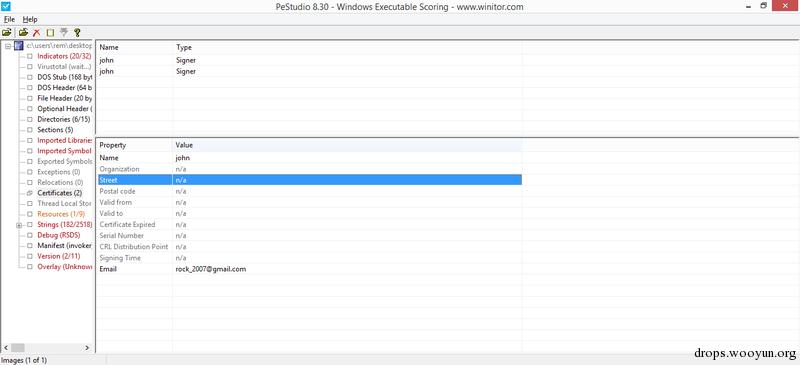This screenshot has width=800, height=365.
Task: Select the Organization property row
Action: [309, 169]
